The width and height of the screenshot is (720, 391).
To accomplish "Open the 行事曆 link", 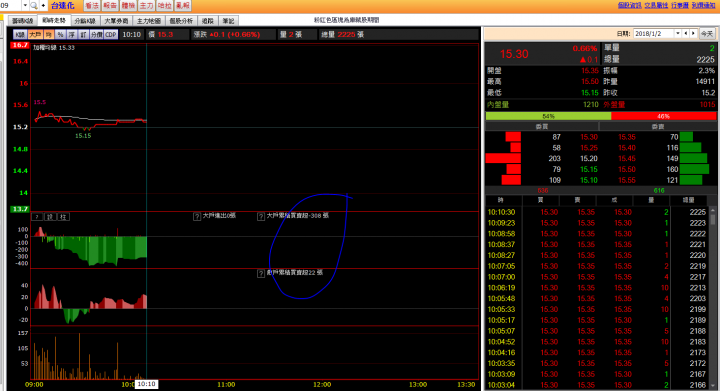I will click(x=680, y=6).
